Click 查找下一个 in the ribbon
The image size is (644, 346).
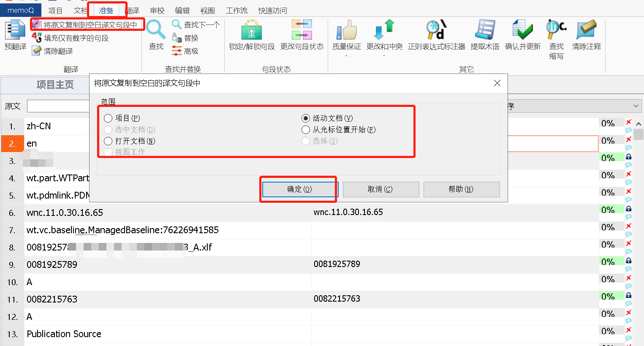[x=196, y=25]
